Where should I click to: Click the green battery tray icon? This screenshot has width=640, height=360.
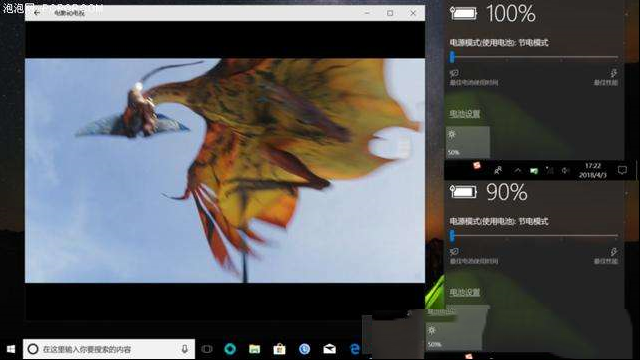pos(534,171)
